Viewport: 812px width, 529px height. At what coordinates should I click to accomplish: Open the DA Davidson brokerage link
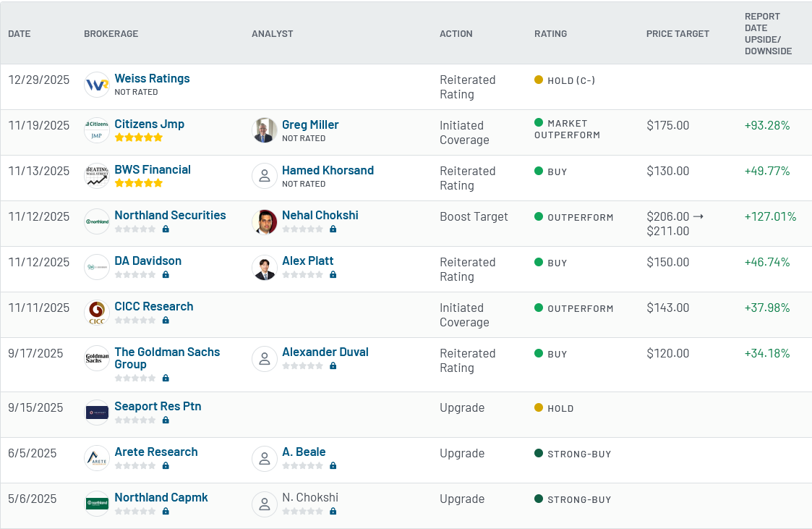(x=148, y=261)
